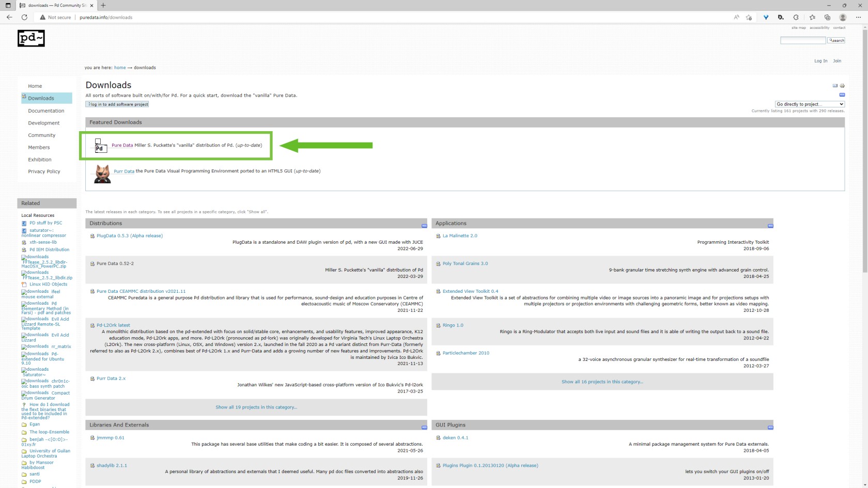
Task: Click the search button
Action: [836, 40]
